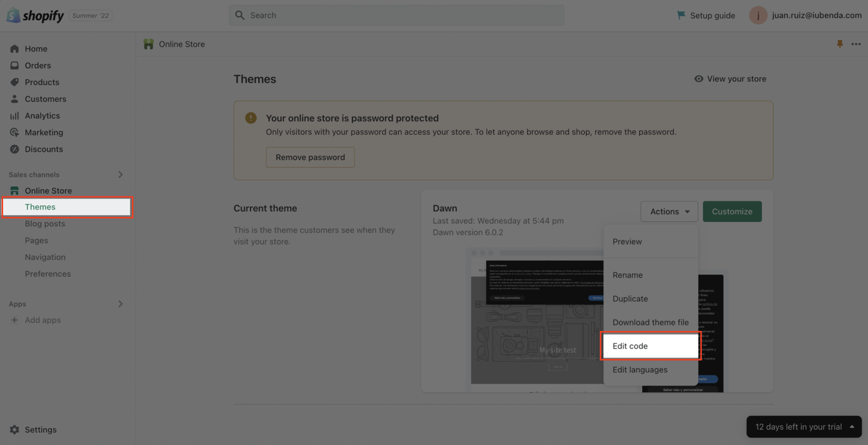
Task: Expand the Apps section
Action: 120,304
